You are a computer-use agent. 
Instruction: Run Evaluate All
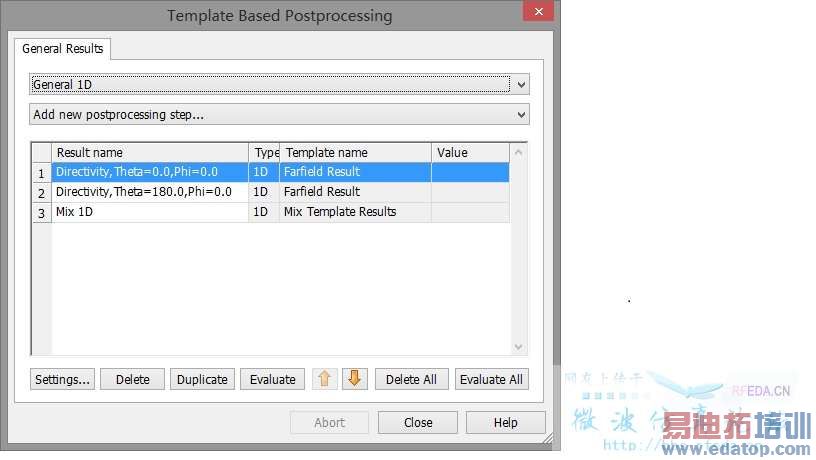[x=491, y=380]
